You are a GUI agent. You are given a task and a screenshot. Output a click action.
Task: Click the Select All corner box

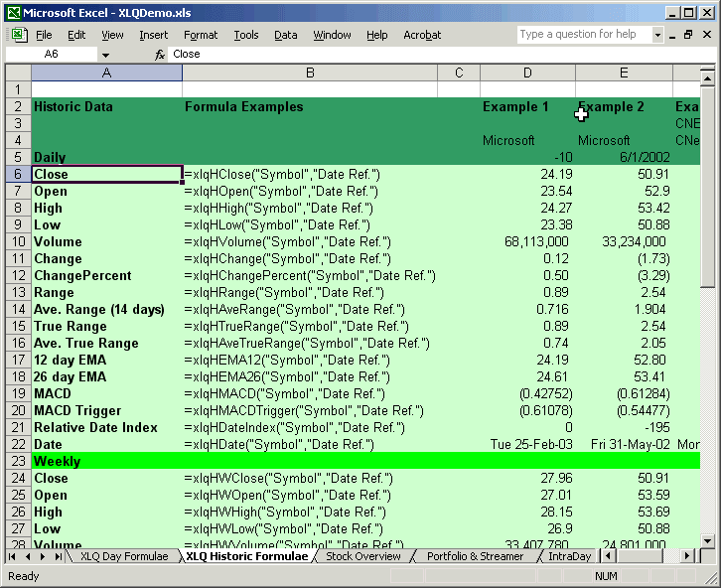point(18,73)
